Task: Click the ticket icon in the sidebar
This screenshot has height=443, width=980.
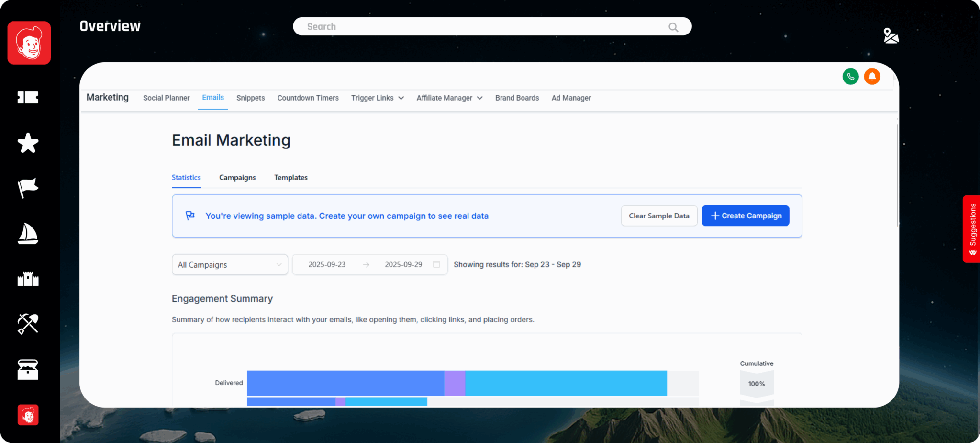Action: [28, 98]
